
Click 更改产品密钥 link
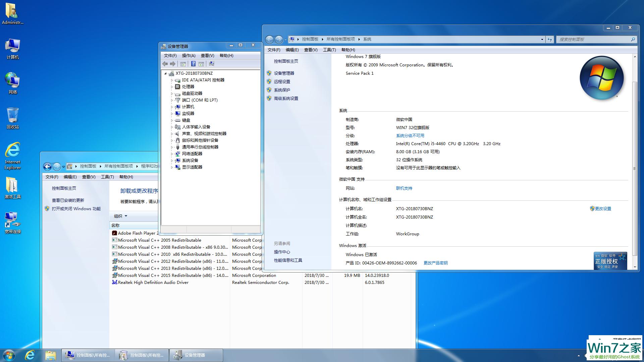tap(435, 263)
